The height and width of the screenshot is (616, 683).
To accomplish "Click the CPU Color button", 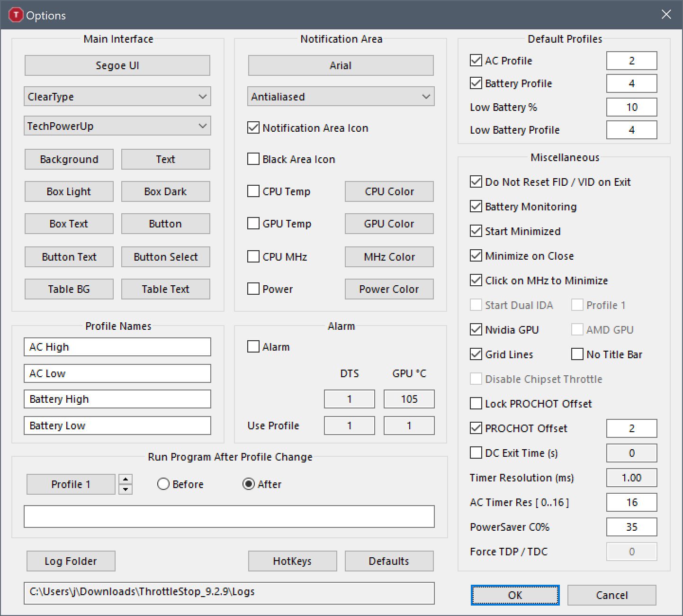I will (x=389, y=191).
